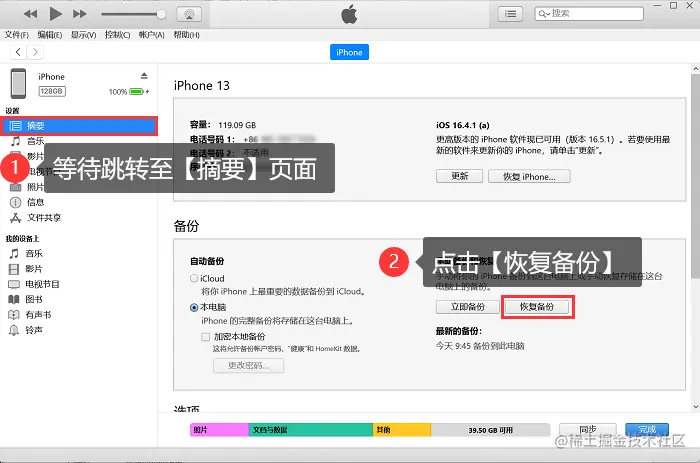Click the vertical scrollbar down arrow

coord(695,407)
